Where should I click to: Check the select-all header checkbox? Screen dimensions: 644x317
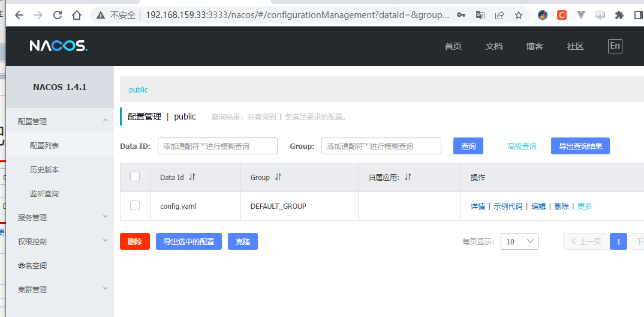click(135, 177)
